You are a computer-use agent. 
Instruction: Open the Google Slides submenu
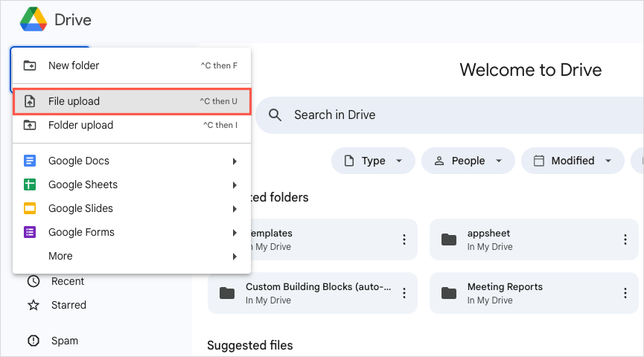coord(132,208)
